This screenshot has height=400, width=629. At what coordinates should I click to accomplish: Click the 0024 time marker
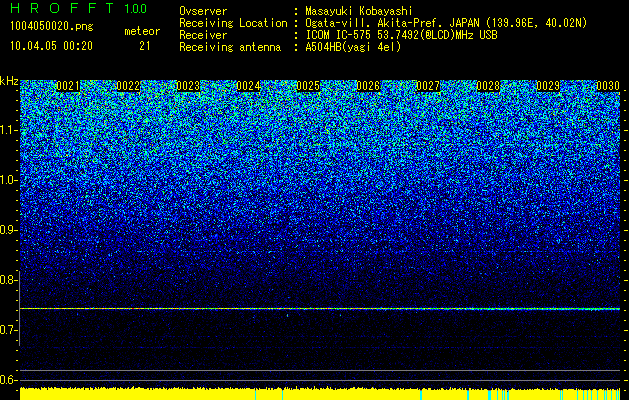[x=248, y=86]
